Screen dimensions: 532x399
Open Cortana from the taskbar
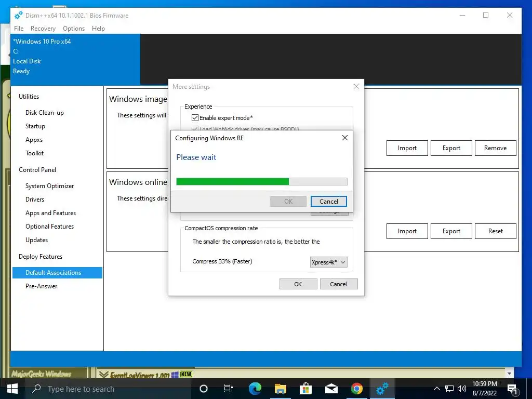(204, 389)
